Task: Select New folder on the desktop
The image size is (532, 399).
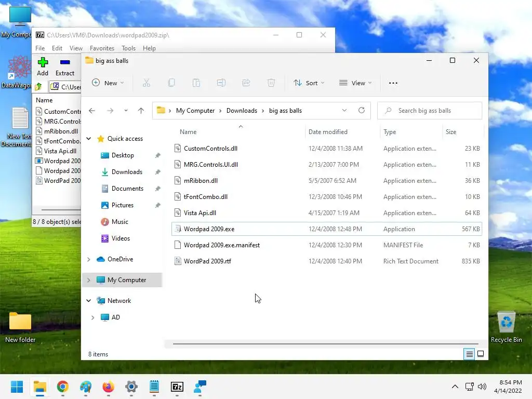Action: click(20, 327)
